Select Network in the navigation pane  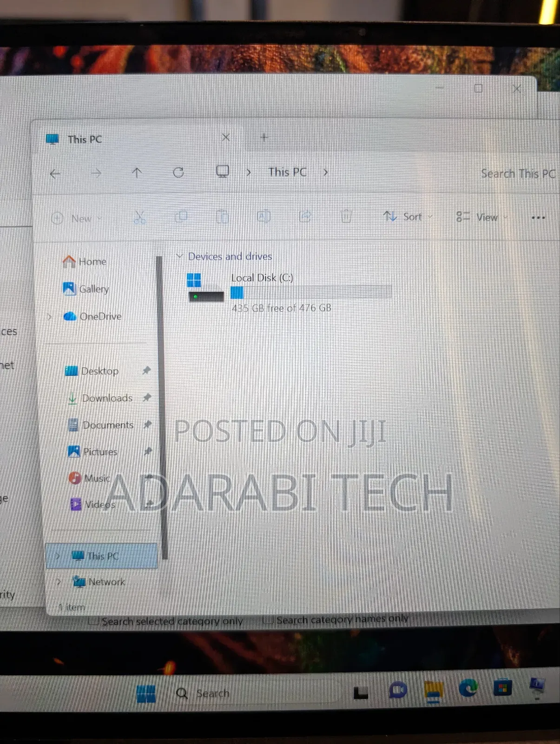click(x=99, y=582)
